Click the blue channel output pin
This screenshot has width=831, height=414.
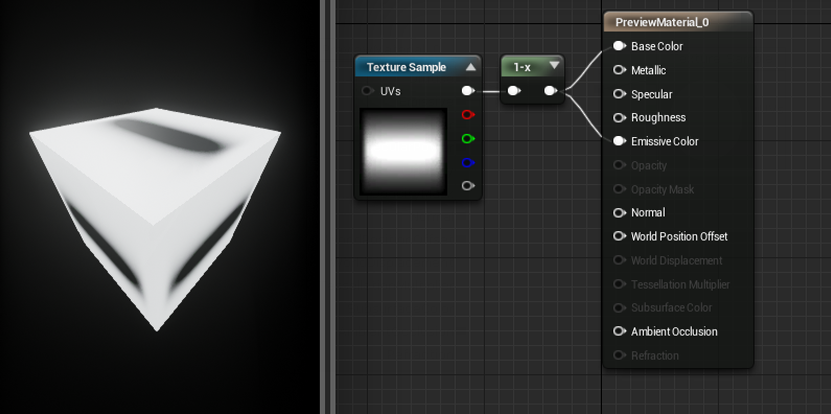(468, 163)
